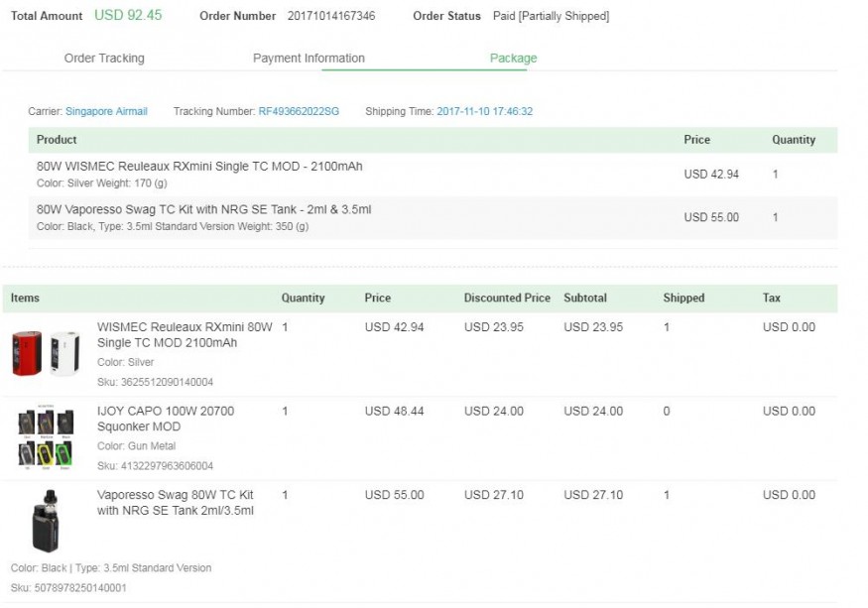The image size is (868, 608).
Task: Open Vaporesso Swag 80W TC Kit title
Action: click(176, 503)
